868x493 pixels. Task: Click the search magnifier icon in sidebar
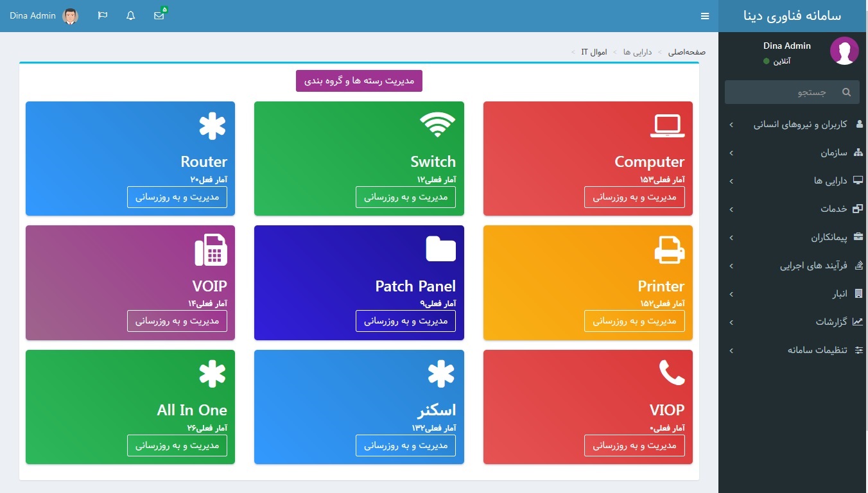(846, 92)
